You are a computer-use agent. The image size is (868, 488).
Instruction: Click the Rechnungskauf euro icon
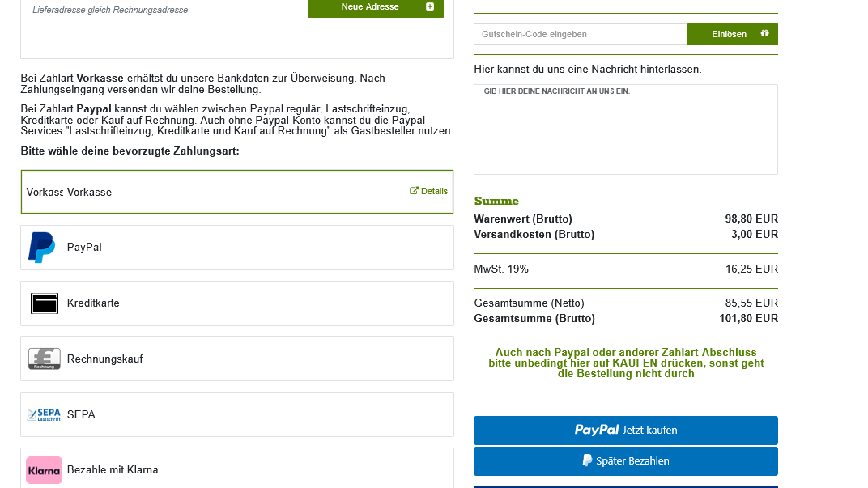pos(45,359)
